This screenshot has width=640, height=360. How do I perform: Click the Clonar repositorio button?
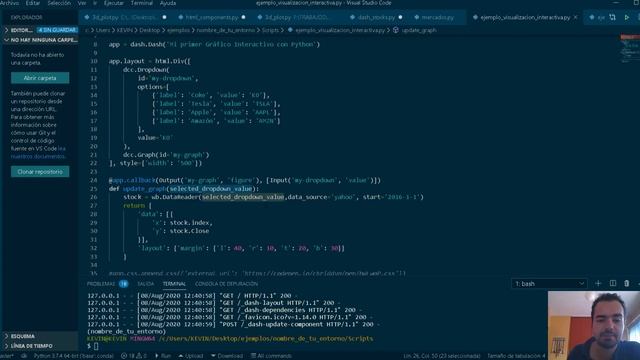click(x=40, y=172)
